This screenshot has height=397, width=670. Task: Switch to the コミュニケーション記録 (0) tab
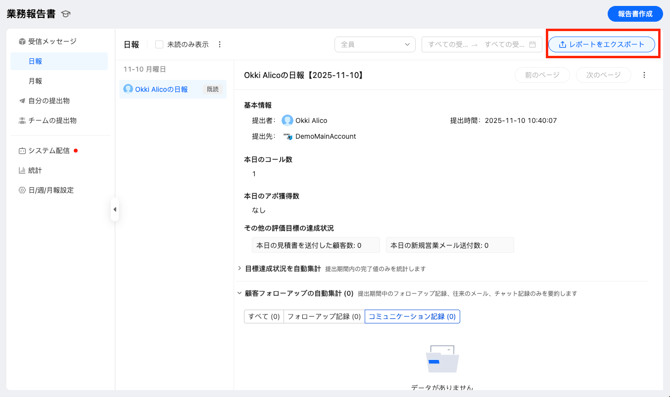[412, 317]
